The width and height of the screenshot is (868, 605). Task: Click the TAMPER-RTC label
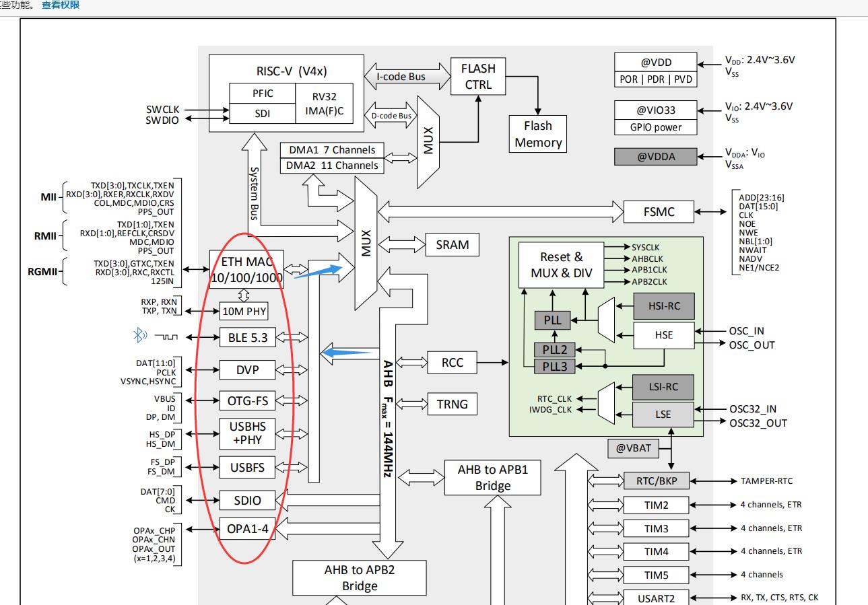pyautogui.click(x=766, y=481)
